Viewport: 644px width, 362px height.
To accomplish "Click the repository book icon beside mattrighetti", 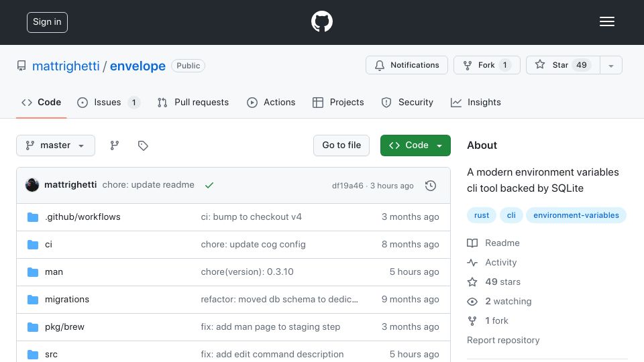I will [x=21, y=66].
